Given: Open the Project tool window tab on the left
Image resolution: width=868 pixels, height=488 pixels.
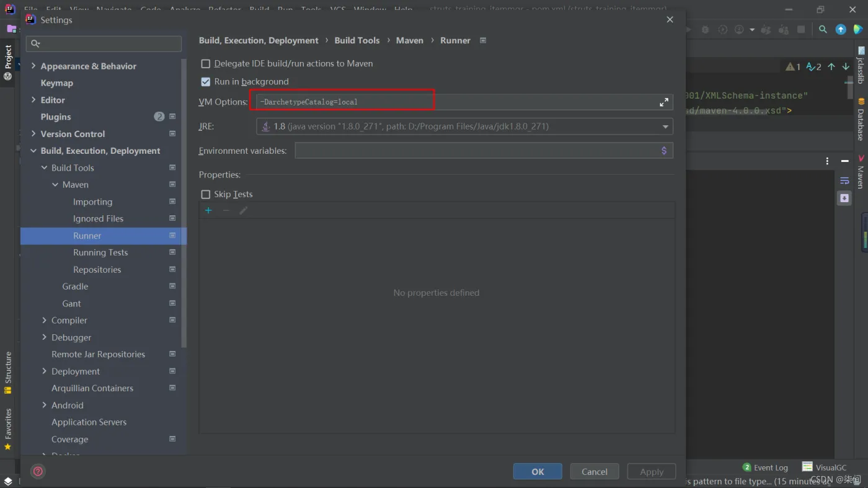Looking at the screenshot, I should pyautogui.click(x=8, y=62).
